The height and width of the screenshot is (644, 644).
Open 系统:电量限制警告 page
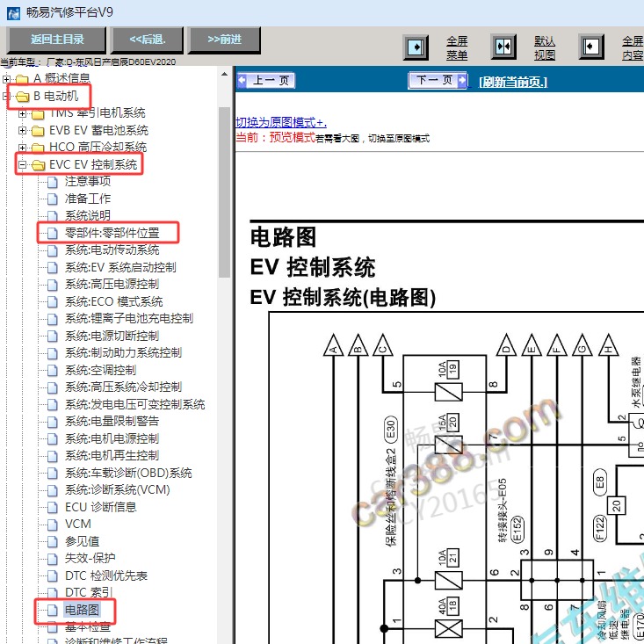112,421
